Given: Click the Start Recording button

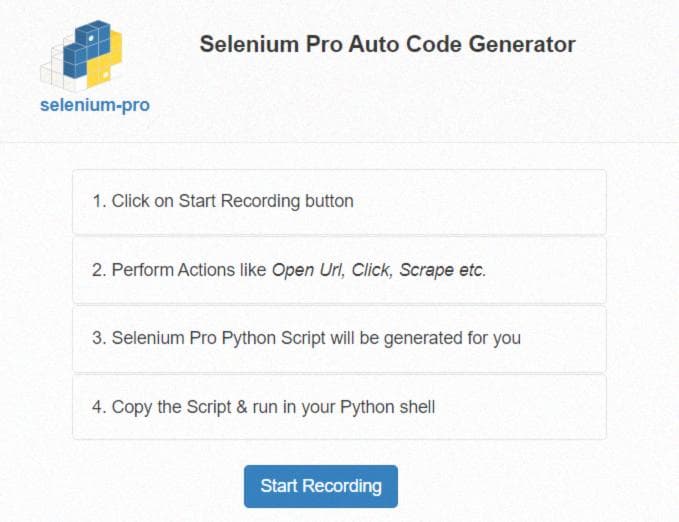Looking at the screenshot, I should pyautogui.click(x=320, y=486).
